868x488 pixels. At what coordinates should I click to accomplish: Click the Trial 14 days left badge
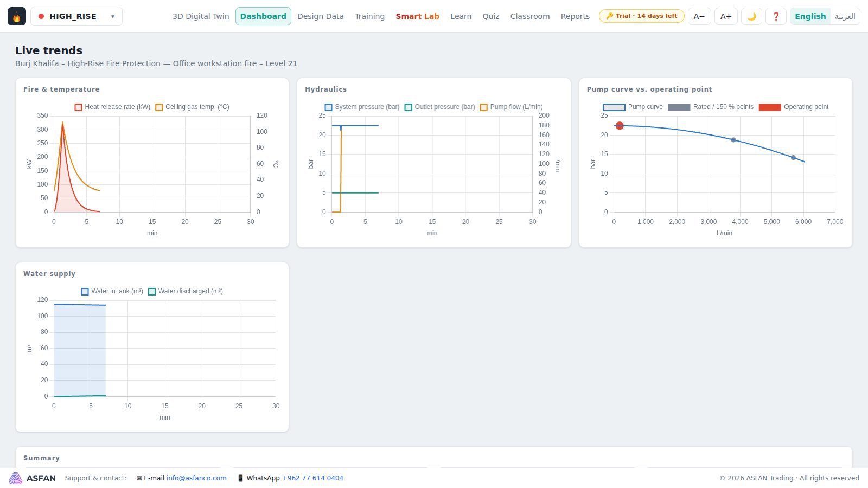(x=641, y=16)
